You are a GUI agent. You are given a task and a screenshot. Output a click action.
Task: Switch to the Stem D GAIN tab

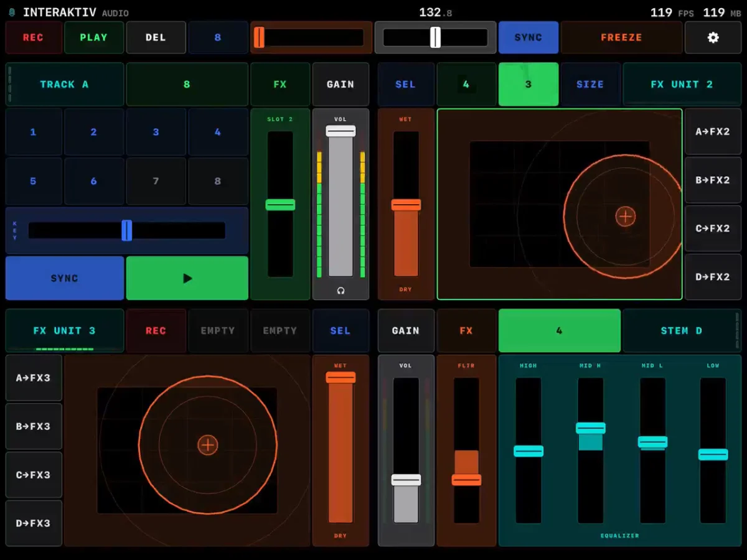tap(406, 330)
